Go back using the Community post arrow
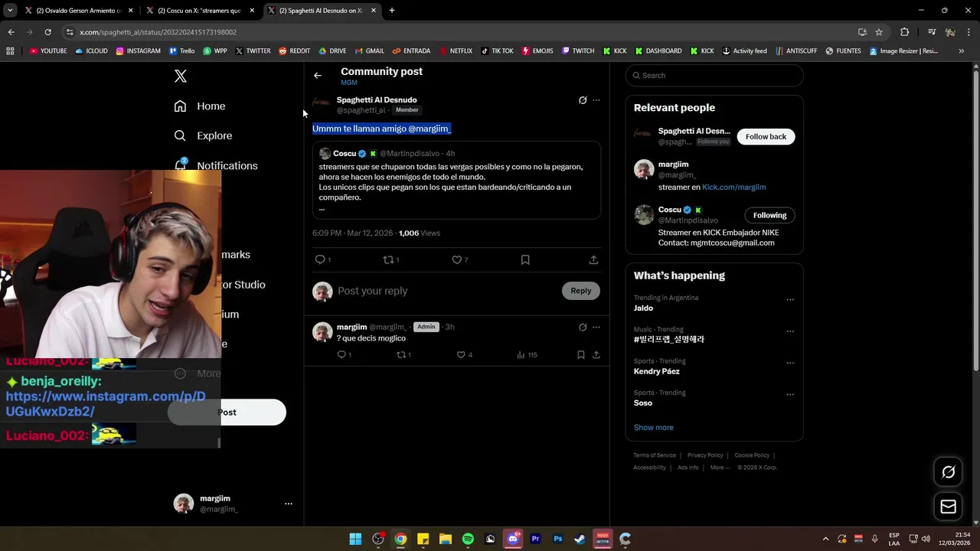The image size is (980, 551). click(x=318, y=75)
